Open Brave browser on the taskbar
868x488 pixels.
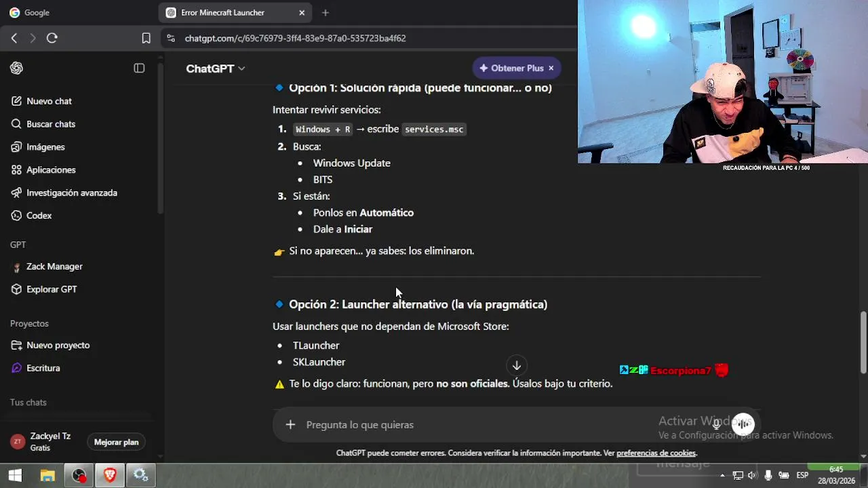click(110, 476)
